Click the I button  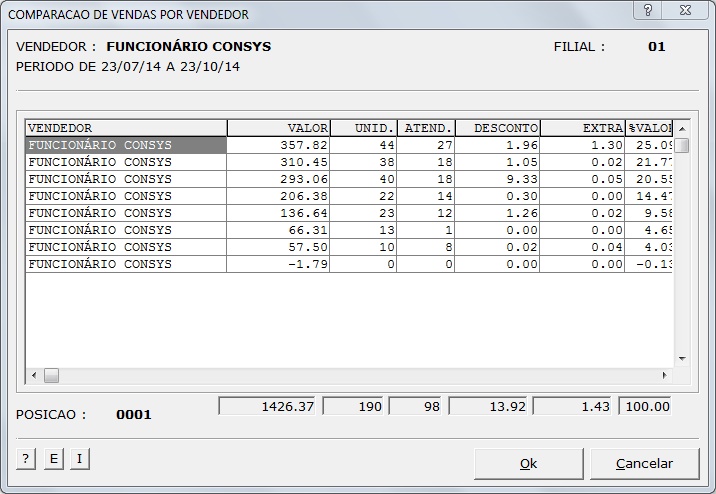coord(79,458)
